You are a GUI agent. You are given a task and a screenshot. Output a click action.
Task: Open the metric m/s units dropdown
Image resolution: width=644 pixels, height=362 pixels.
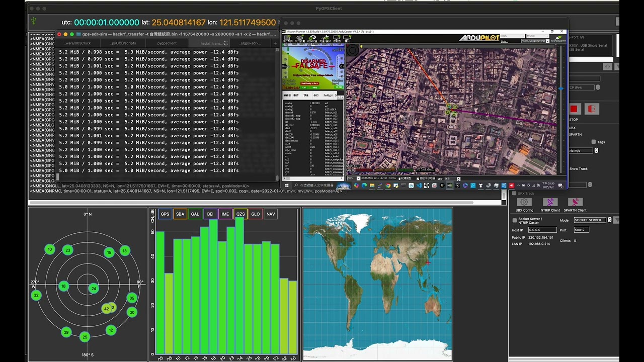pos(584,150)
